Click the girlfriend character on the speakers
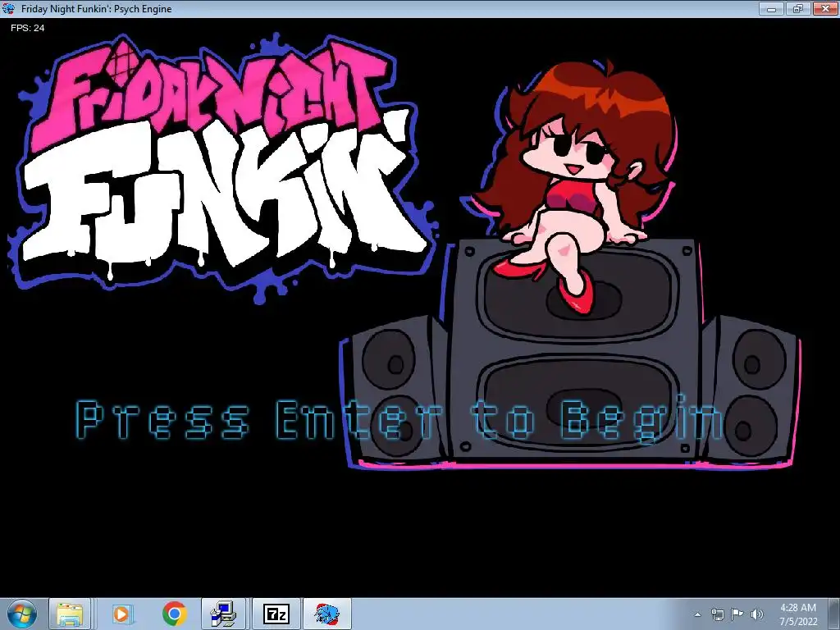 tap(571, 185)
